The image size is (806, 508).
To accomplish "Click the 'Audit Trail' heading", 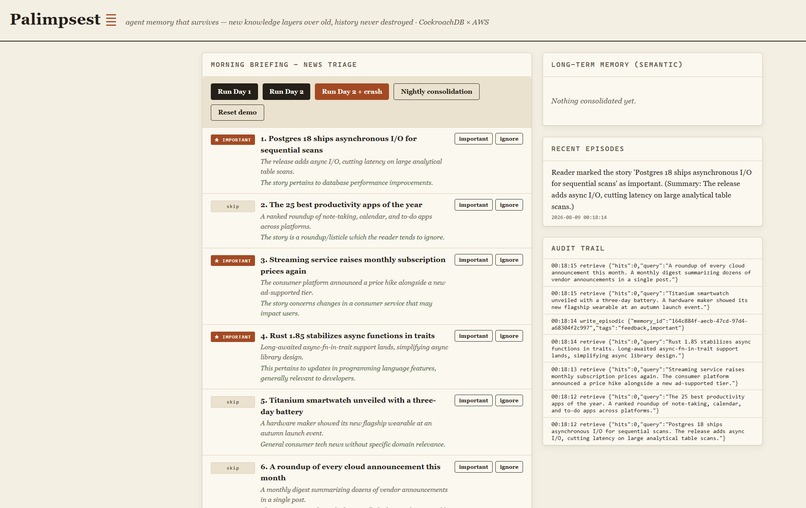I will pyautogui.click(x=578, y=248).
